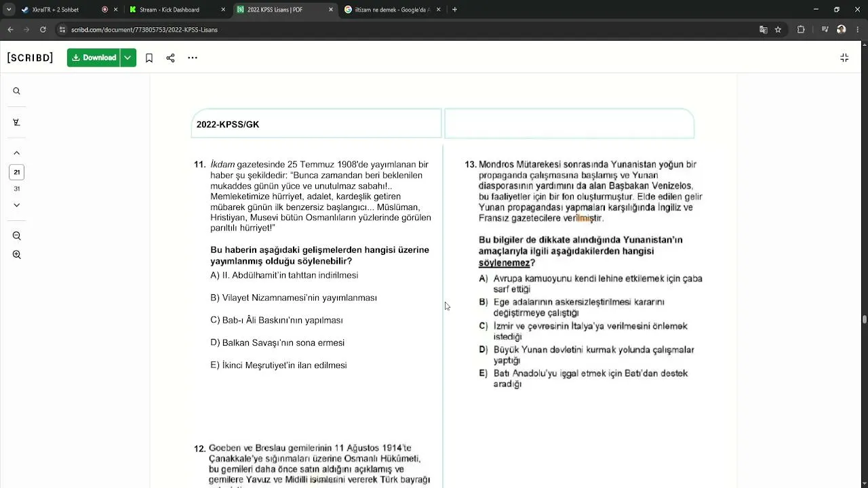Screen dimensions: 868x488
Task: View site information icon in address bar
Action: pos(63,30)
